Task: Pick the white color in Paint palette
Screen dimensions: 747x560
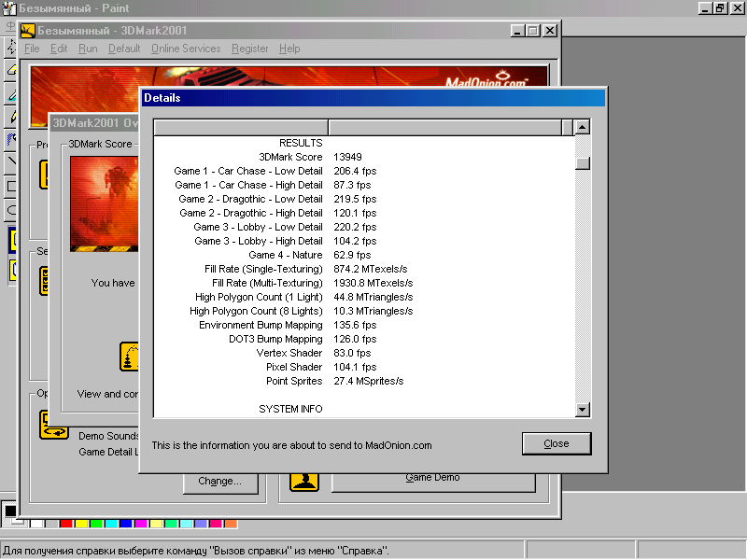Action: point(36,524)
